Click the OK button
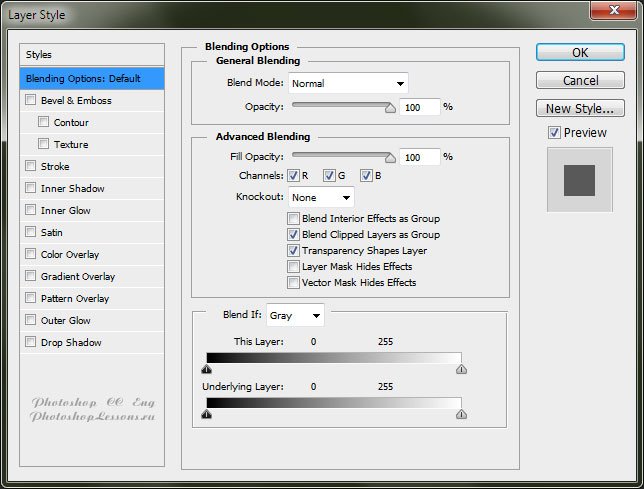The image size is (644, 489). [x=580, y=52]
